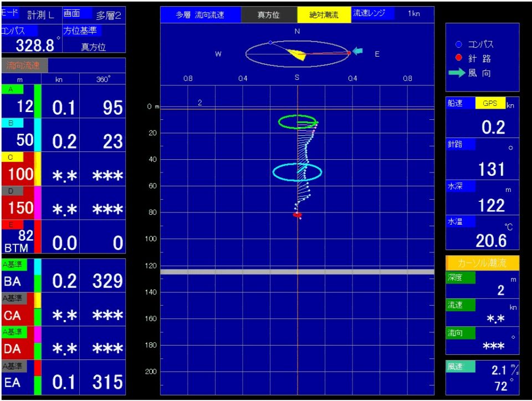
Task: Select the green layer A ellipse marker
Action: coord(298,121)
